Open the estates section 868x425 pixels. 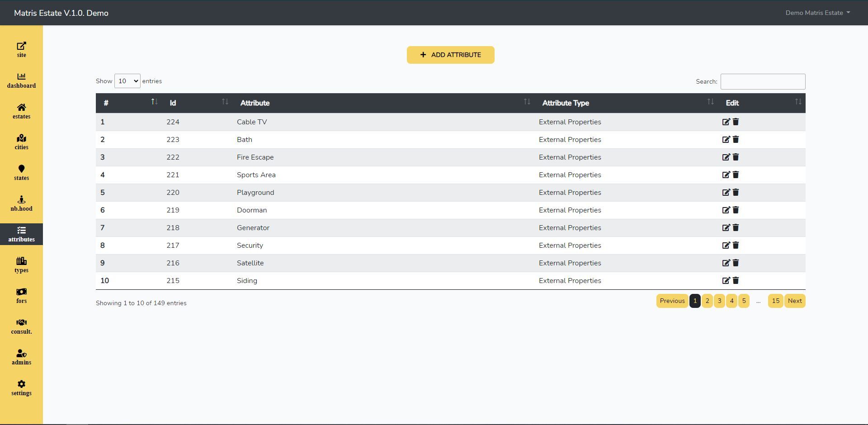click(21, 111)
